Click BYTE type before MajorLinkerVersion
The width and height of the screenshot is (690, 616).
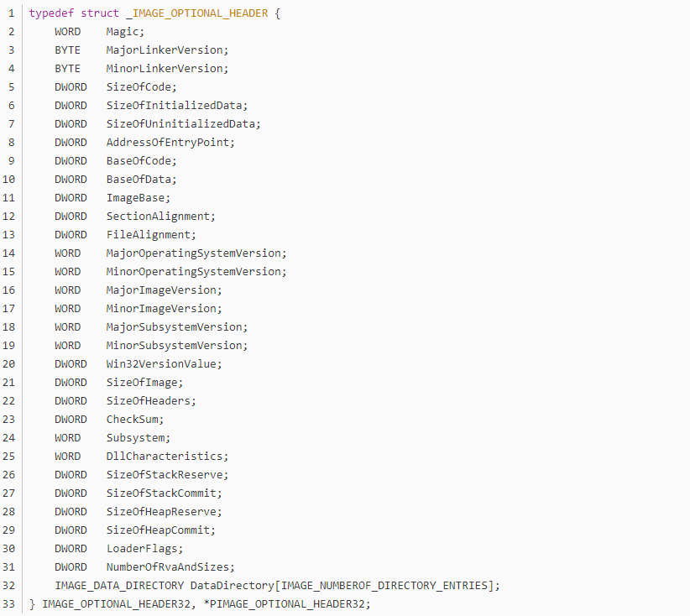[68, 50]
